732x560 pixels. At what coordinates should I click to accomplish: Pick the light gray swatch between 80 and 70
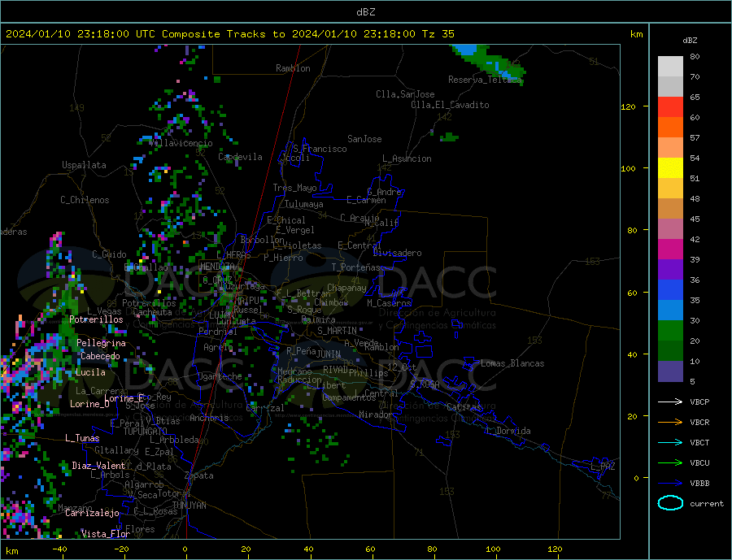(670, 67)
